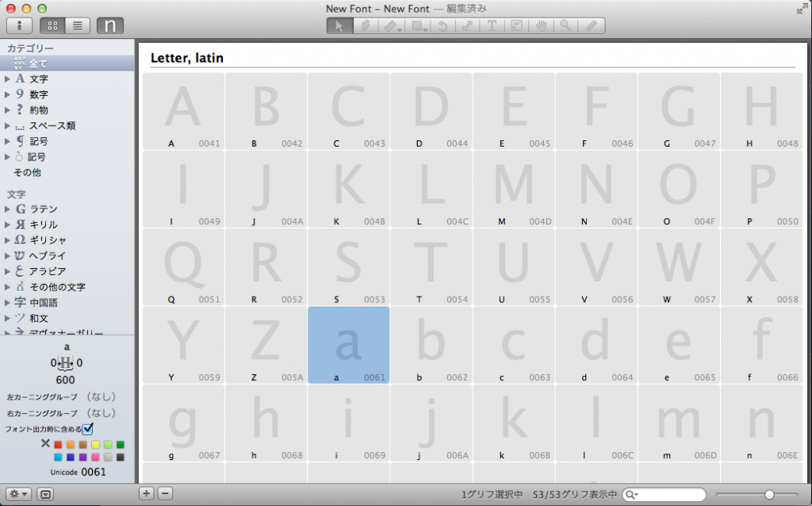Image resolution: width=812 pixels, height=506 pixels.
Task: Pick the Measurement ruler tool
Action: click(592, 25)
